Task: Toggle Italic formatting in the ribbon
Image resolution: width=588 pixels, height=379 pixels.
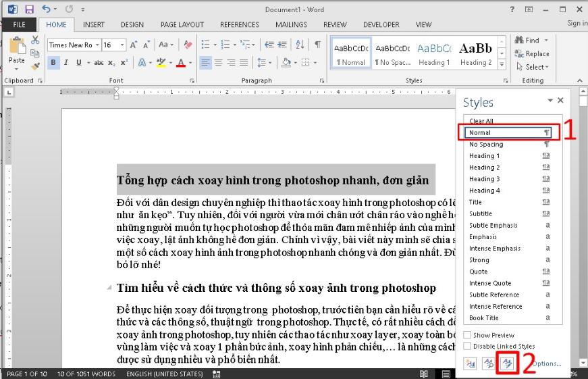Action: click(66, 63)
